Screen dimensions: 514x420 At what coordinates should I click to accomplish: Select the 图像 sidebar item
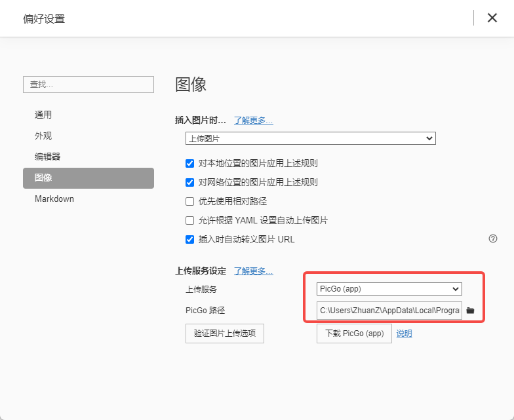pos(89,178)
